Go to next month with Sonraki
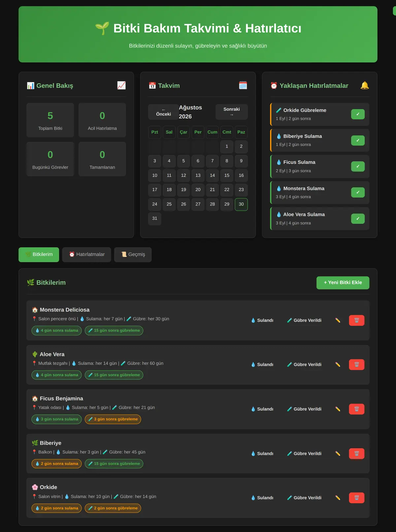 click(x=232, y=112)
